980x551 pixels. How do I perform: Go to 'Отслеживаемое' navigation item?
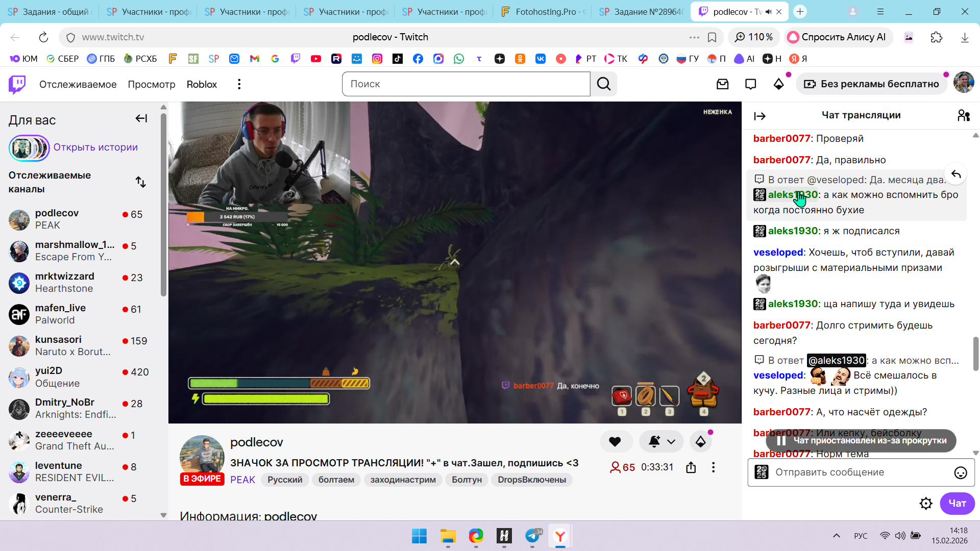pyautogui.click(x=78, y=84)
